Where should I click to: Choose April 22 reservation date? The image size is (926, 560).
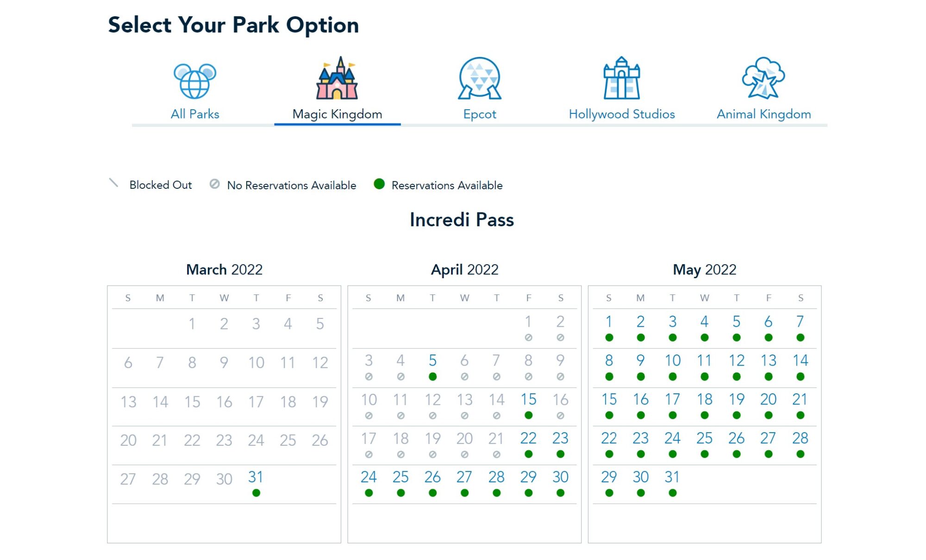pos(528,438)
